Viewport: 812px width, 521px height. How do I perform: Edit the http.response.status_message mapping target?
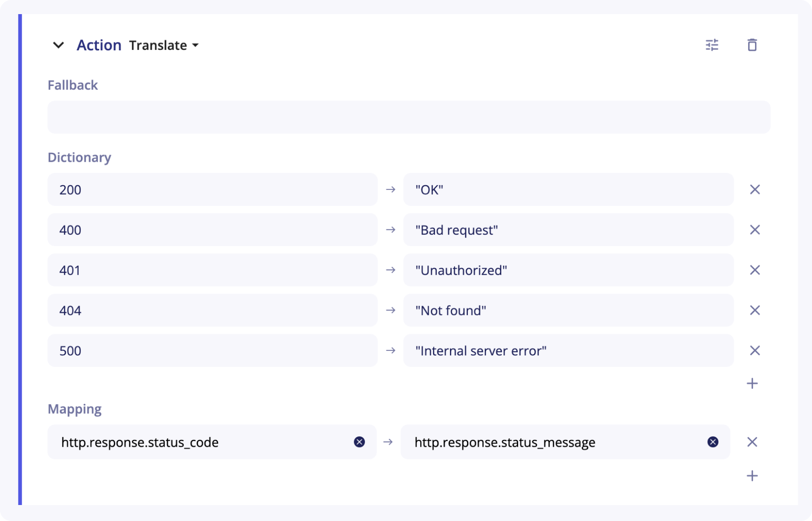(555, 442)
